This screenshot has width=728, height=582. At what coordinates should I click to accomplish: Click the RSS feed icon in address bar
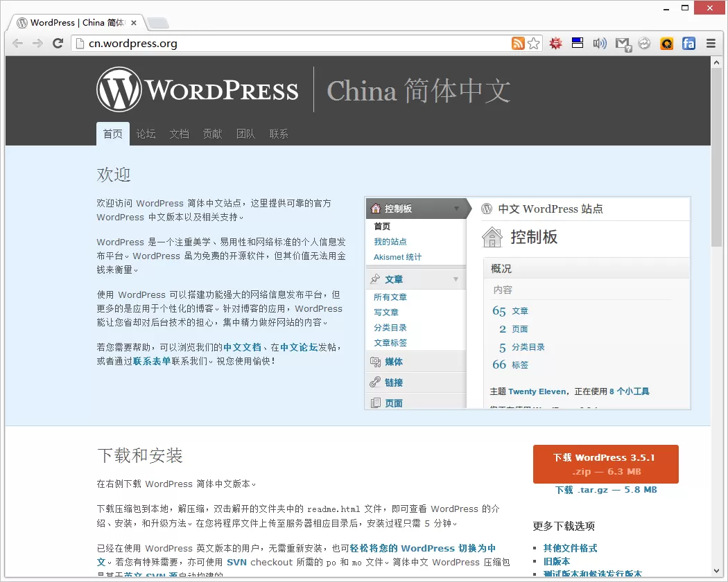point(518,43)
